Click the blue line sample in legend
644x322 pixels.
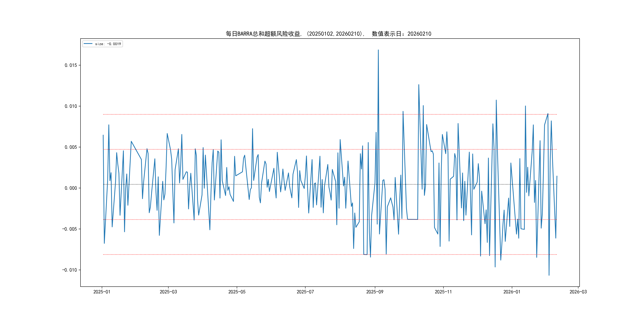[x=88, y=44]
